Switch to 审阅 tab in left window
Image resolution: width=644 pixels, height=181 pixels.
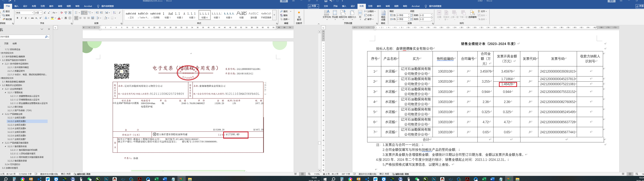(60, 6)
